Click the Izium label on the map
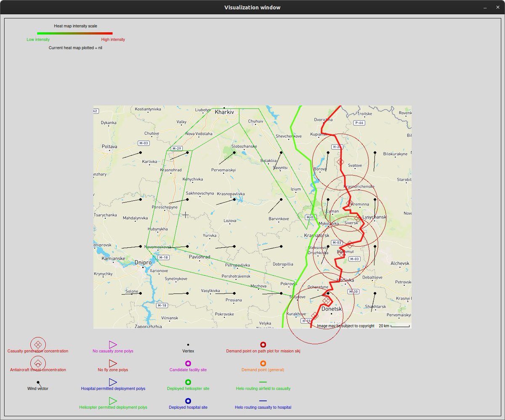 (296, 189)
